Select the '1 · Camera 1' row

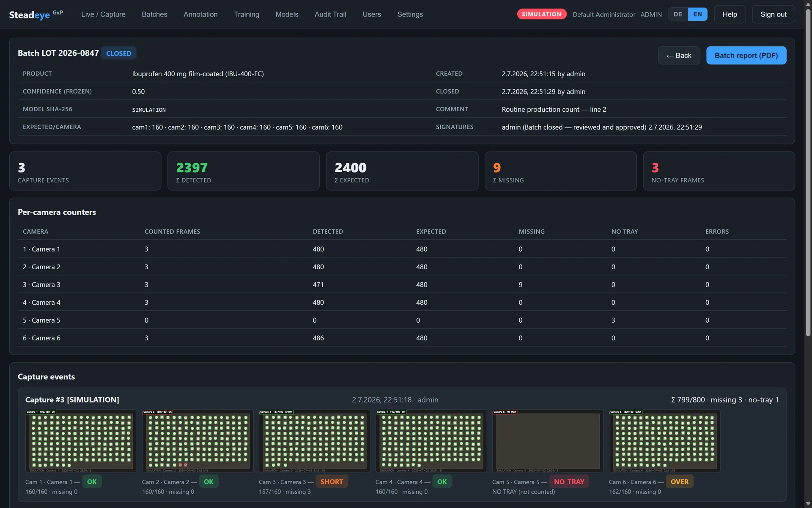click(402, 249)
